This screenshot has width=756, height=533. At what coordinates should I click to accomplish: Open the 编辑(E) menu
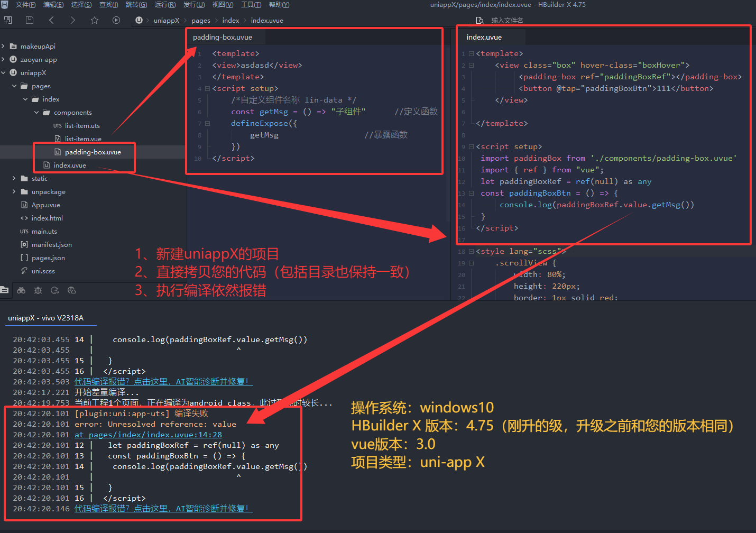[x=53, y=5]
